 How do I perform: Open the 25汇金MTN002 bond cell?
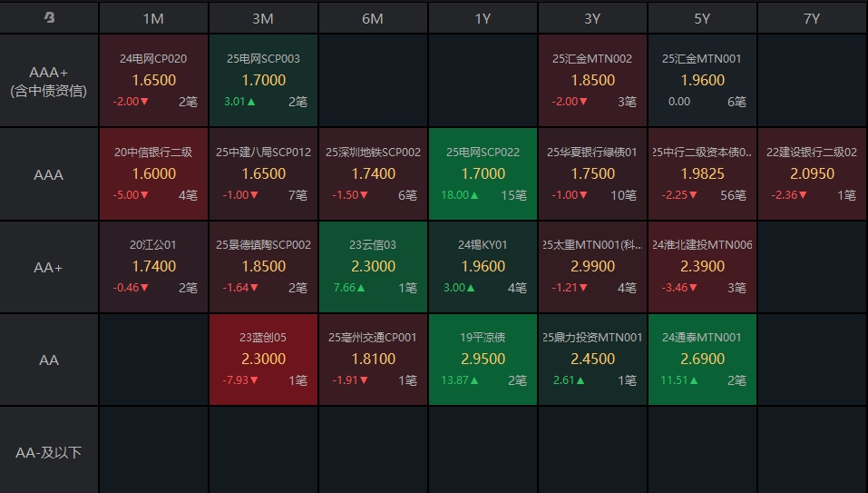click(x=592, y=81)
